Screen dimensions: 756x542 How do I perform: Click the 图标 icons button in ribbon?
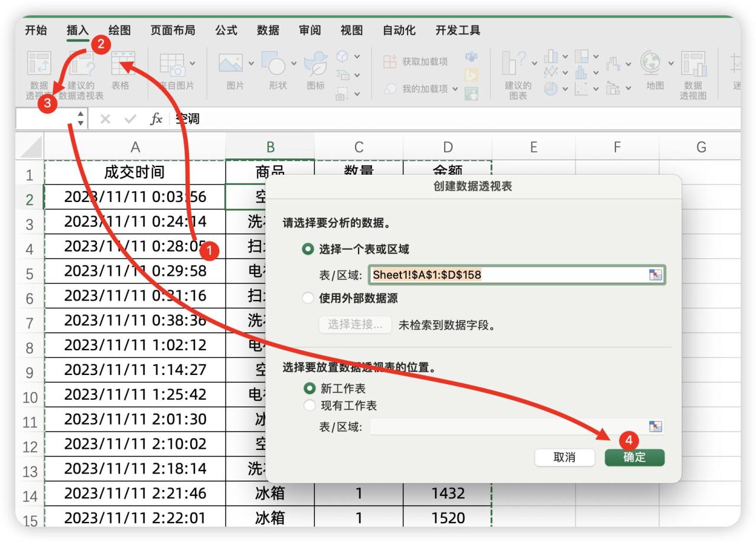click(x=316, y=64)
